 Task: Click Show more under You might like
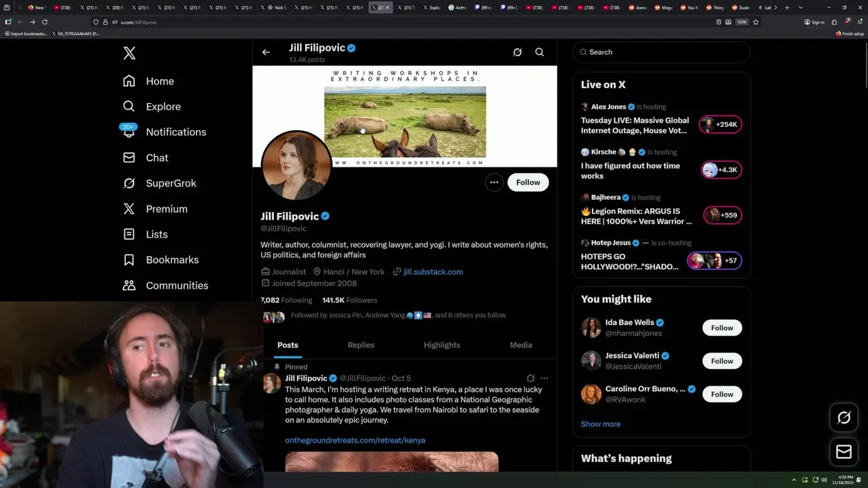(601, 424)
